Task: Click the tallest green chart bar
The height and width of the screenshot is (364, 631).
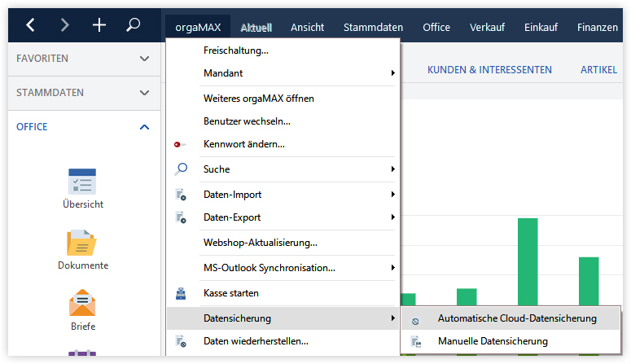Action: click(x=528, y=261)
